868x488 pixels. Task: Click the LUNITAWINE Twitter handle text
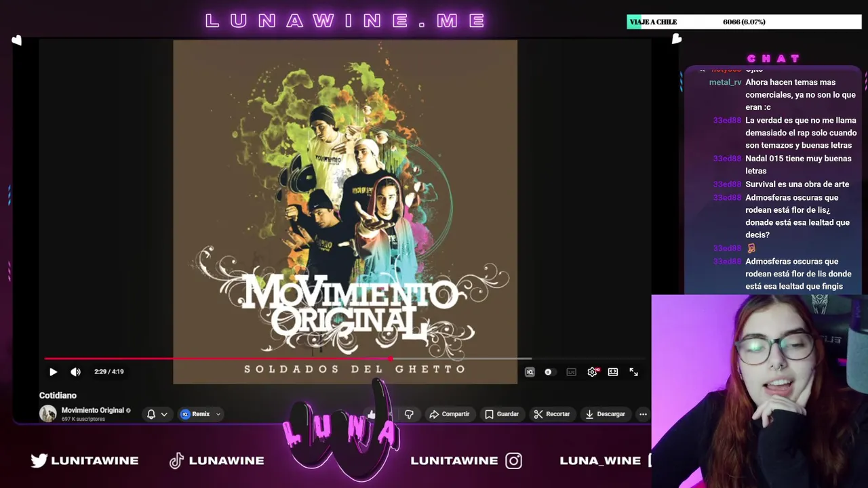[x=95, y=460]
